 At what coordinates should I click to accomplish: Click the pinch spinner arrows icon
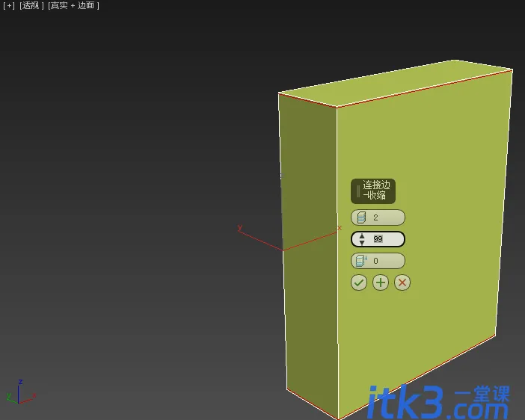click(x=362, y=239)
